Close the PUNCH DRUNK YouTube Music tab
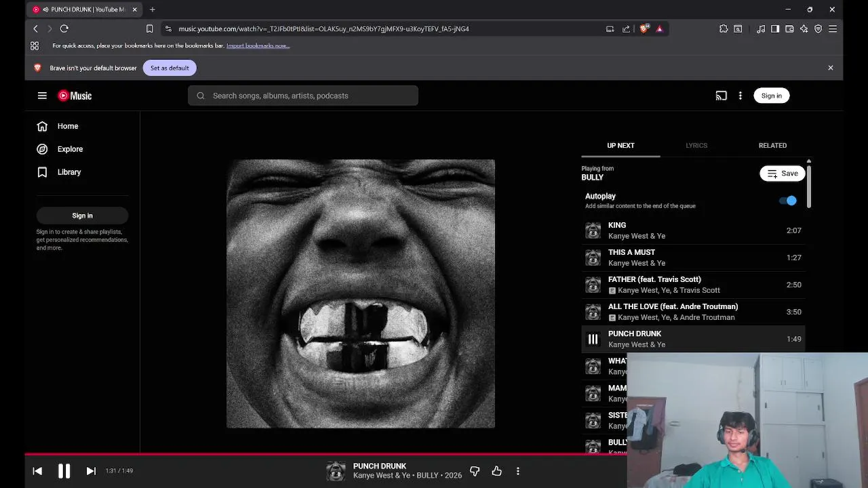 pyautogui.click(x=134, y=9)
